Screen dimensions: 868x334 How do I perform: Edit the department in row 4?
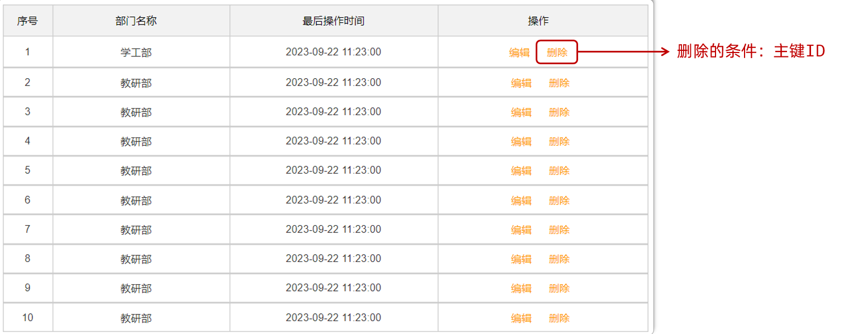[521, 141]
